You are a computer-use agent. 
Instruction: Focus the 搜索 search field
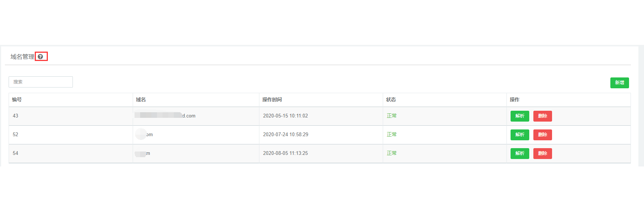[x=41, y=82]
